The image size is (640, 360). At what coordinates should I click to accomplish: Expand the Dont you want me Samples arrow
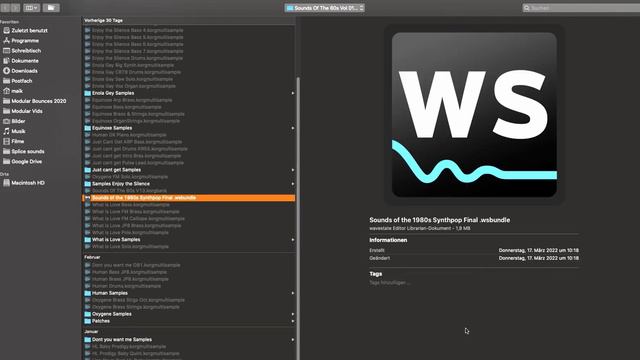tap(293, 340)
